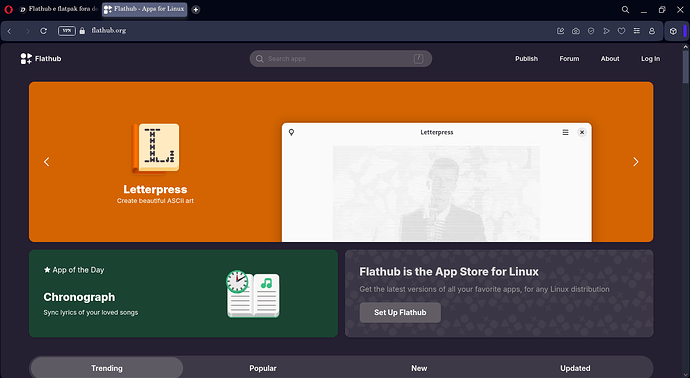
Task: Open the Publish page
Action: [526, 59]
